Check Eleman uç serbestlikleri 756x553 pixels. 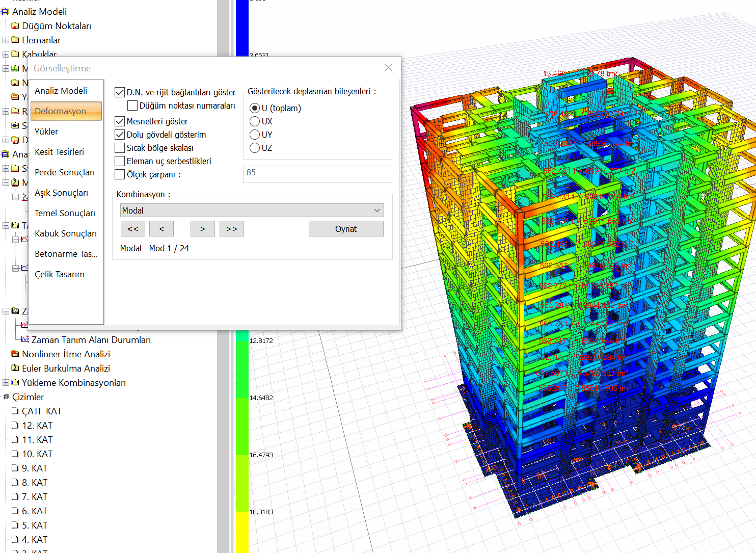point(120,161)
